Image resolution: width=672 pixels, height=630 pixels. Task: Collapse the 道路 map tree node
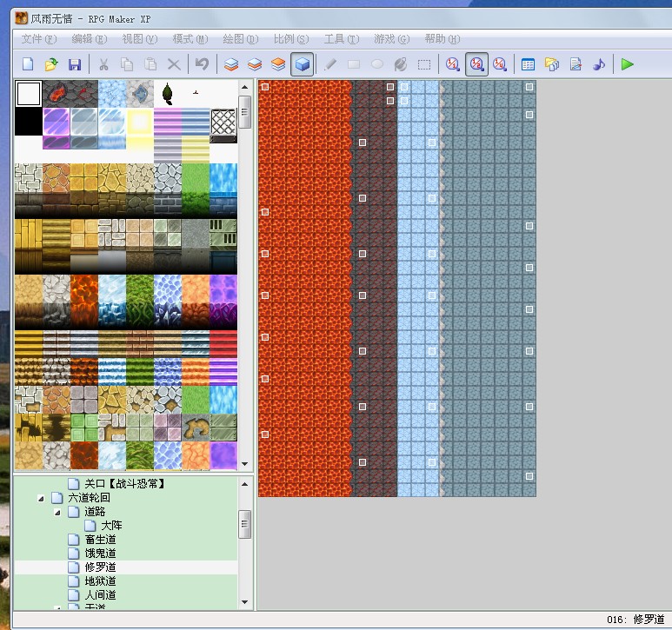click(x=57, y=512)
